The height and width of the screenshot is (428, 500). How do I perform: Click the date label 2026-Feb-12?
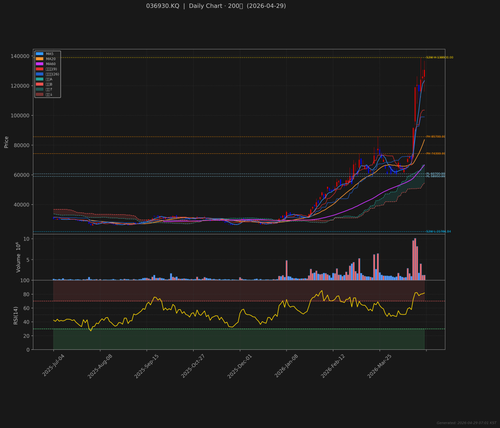333,366
